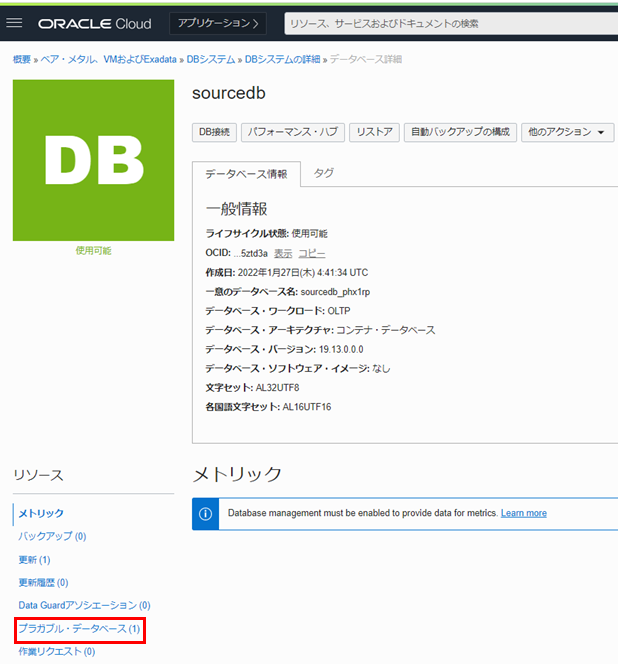
Task: Click the green DB database icon
Action: [93, 160]
